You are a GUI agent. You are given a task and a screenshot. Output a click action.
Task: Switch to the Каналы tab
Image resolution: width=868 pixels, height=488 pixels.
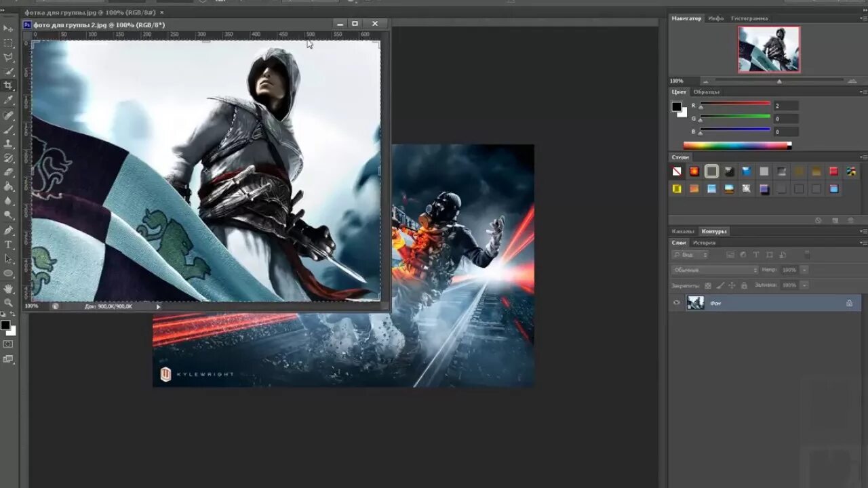(683, 231)
